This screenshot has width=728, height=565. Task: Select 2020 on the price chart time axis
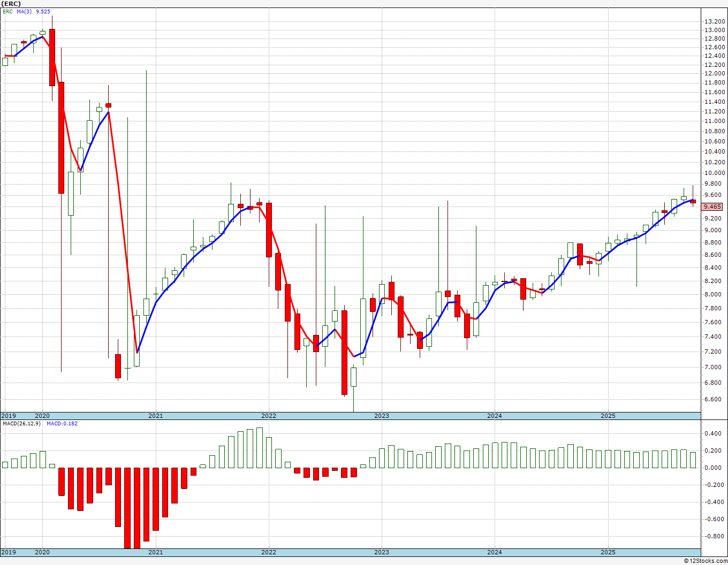(42, 416)
